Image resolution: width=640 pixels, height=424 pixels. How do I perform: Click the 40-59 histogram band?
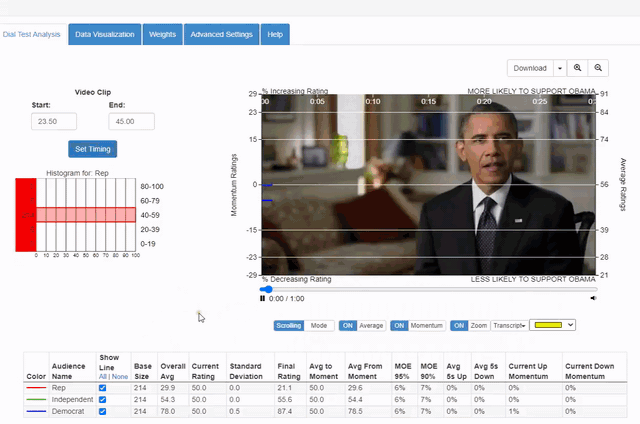coord(86,215)
